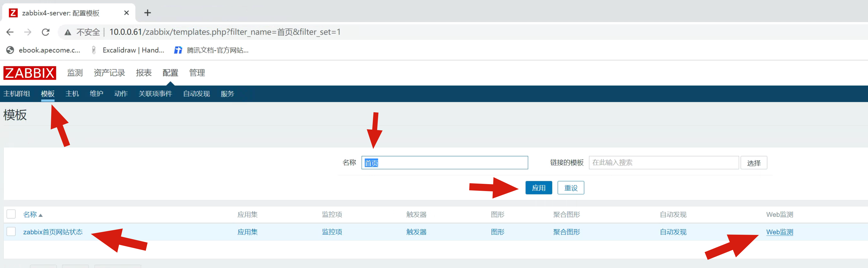
Task: Check the zabbix首页网站状态 row checkbox
Action: pos(11,232)
